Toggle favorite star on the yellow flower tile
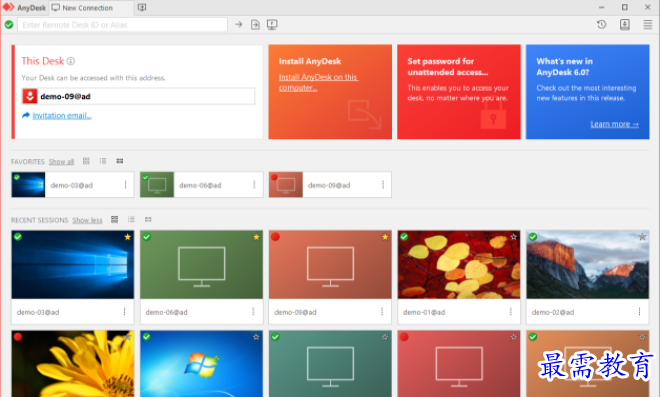The height and width of the screenshot is (397, 662). (x=128, y=337)
